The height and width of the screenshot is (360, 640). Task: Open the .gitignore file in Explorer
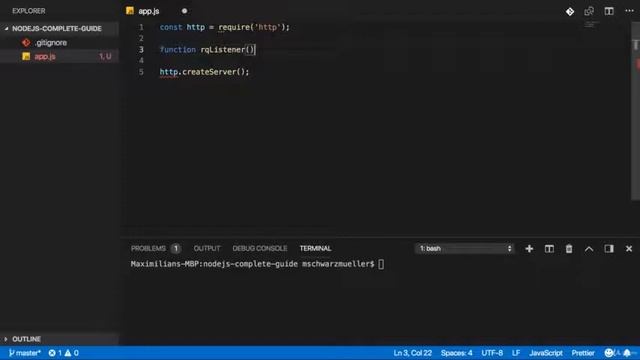point(51,42)
